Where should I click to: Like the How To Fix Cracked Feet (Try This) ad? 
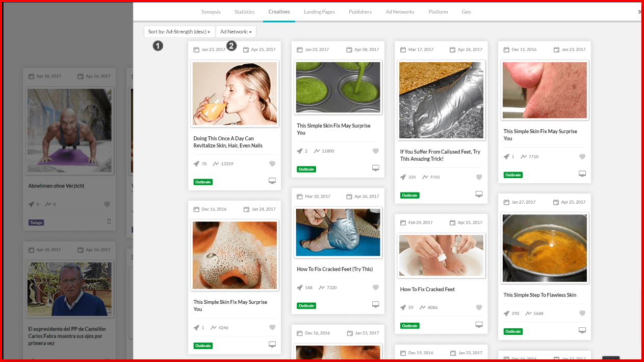coord(376,287)
